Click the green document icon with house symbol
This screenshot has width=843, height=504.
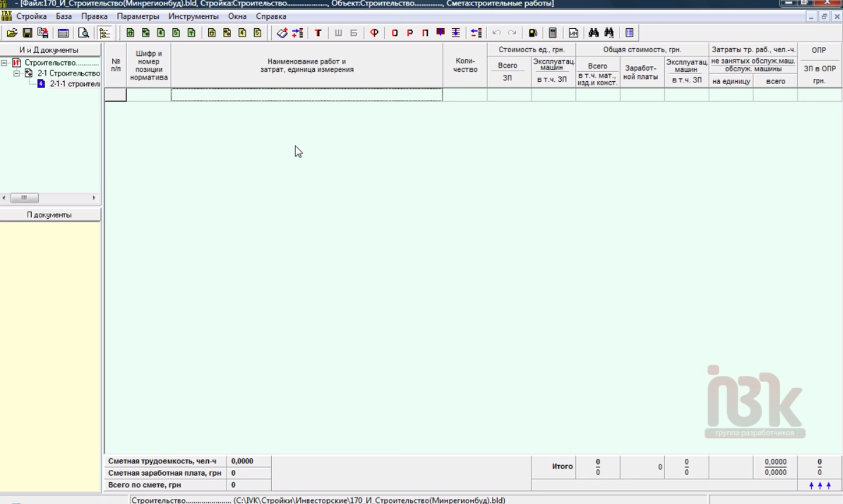[130, 33]
